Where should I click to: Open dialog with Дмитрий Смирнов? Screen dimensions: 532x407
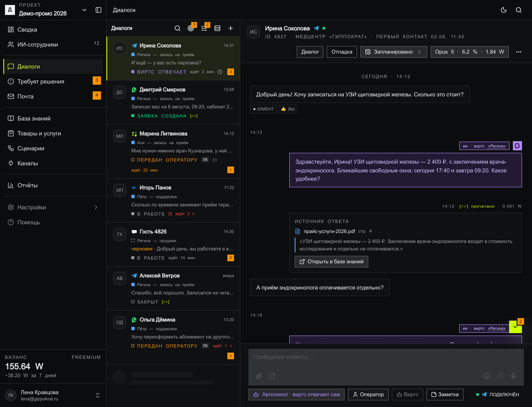tap(173, 103)
